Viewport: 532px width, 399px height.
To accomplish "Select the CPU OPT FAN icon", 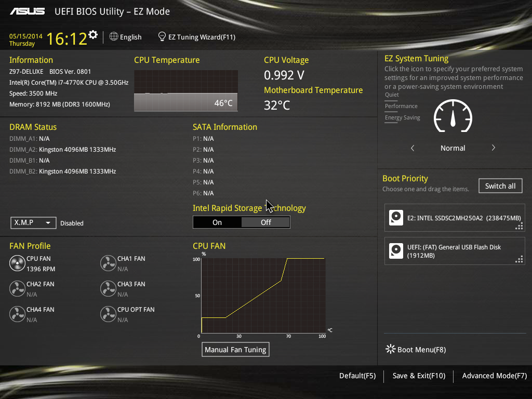I will click(x=108, y=314).
